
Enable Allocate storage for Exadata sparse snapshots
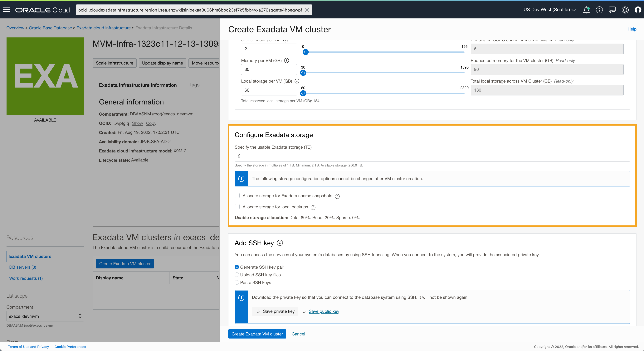(237, 196)
